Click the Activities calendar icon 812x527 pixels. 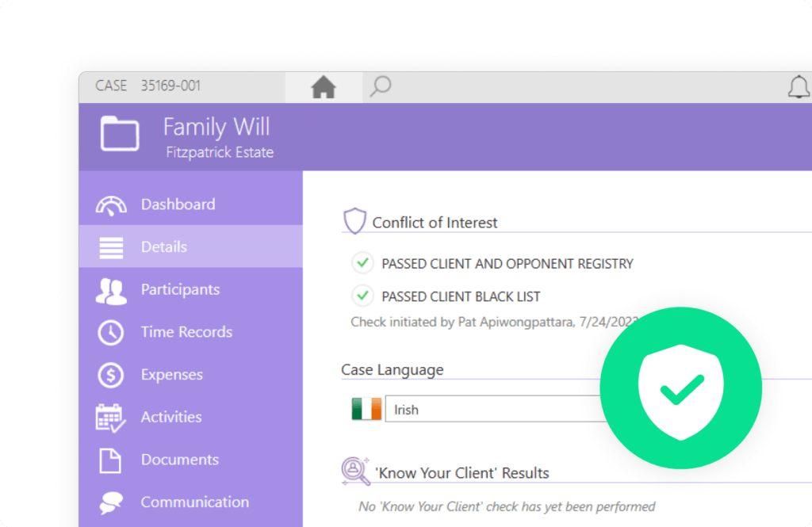(x=110, y=418)
